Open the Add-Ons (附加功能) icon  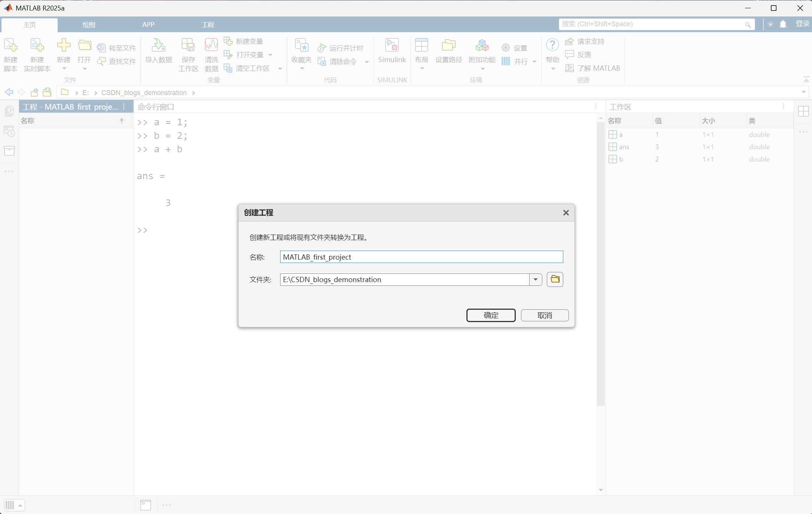point(482,46)
